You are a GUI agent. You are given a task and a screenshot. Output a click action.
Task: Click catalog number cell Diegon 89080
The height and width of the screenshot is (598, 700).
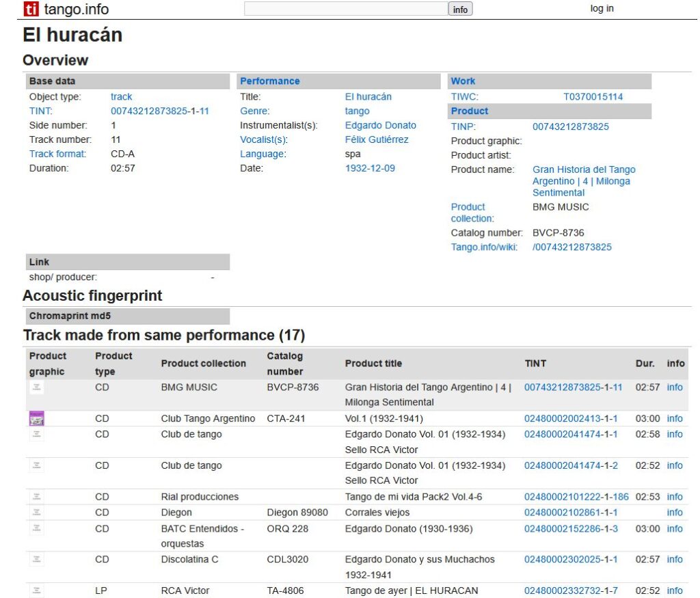(x=297, y=513)
